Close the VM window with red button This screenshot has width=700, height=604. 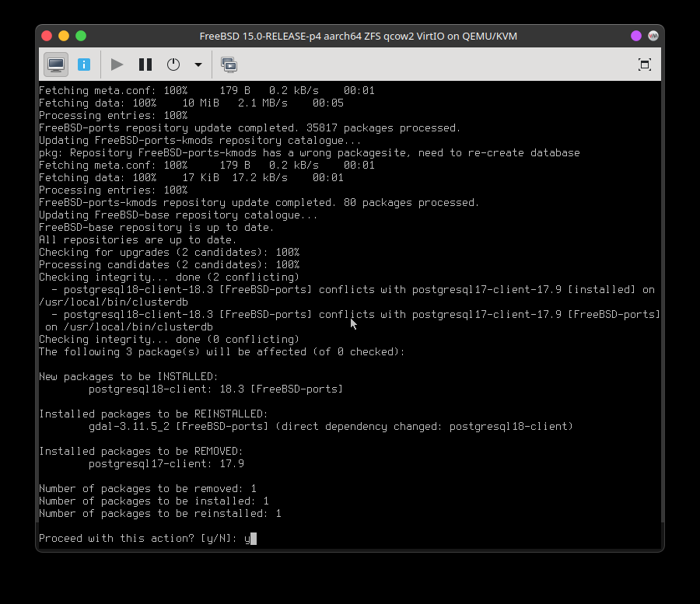pyautogui.click(x=47, y=36)
